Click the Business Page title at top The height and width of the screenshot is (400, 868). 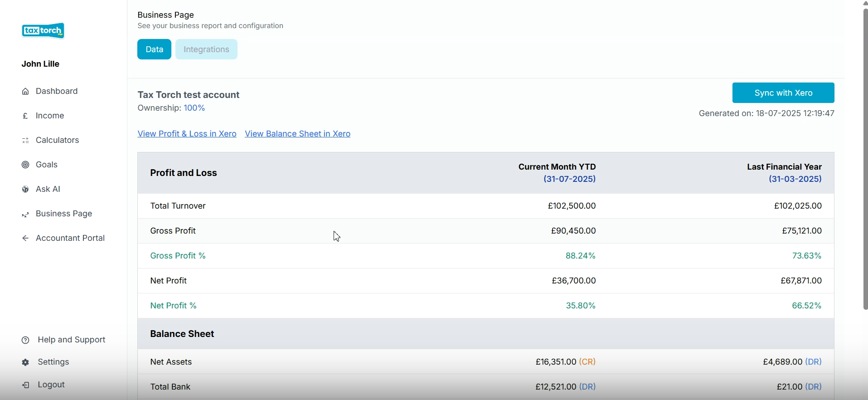tap(166, 15)
